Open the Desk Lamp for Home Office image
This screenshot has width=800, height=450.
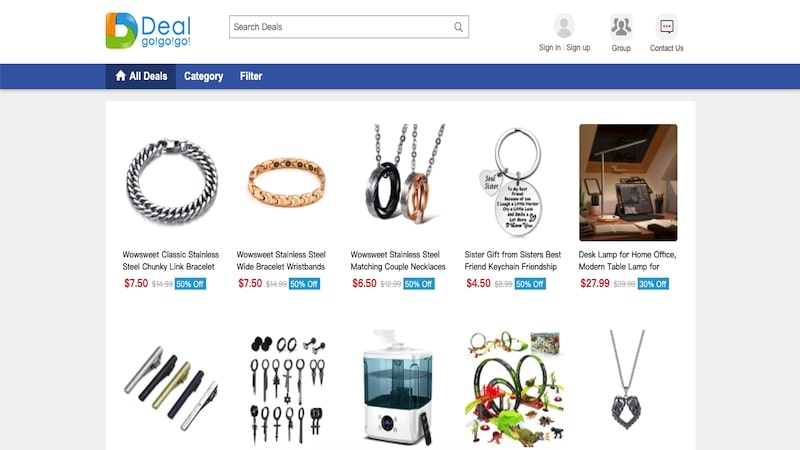628,182
